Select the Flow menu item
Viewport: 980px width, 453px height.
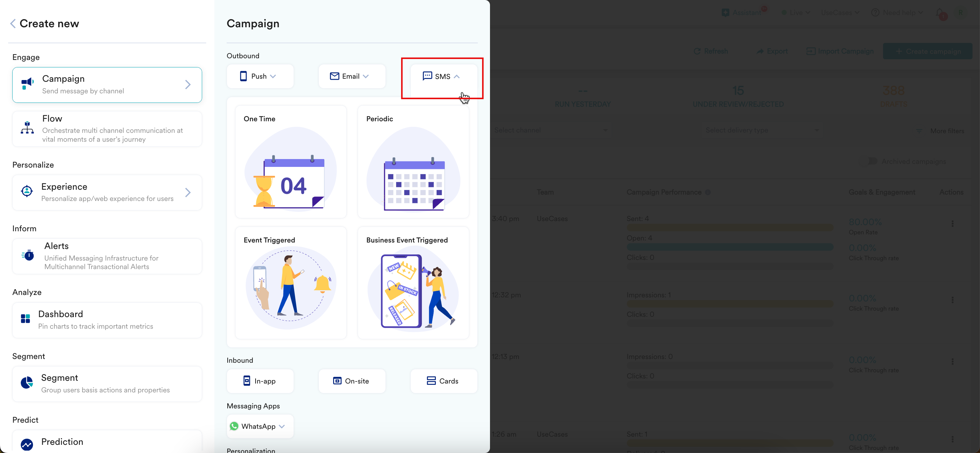107,128
